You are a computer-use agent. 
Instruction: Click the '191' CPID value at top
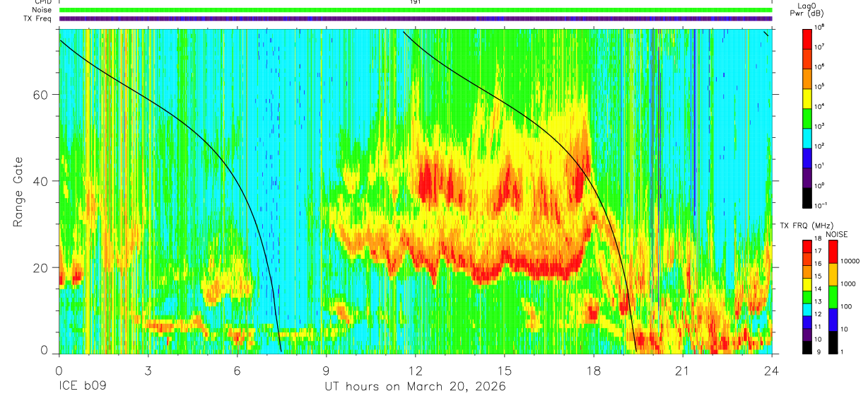415,2
